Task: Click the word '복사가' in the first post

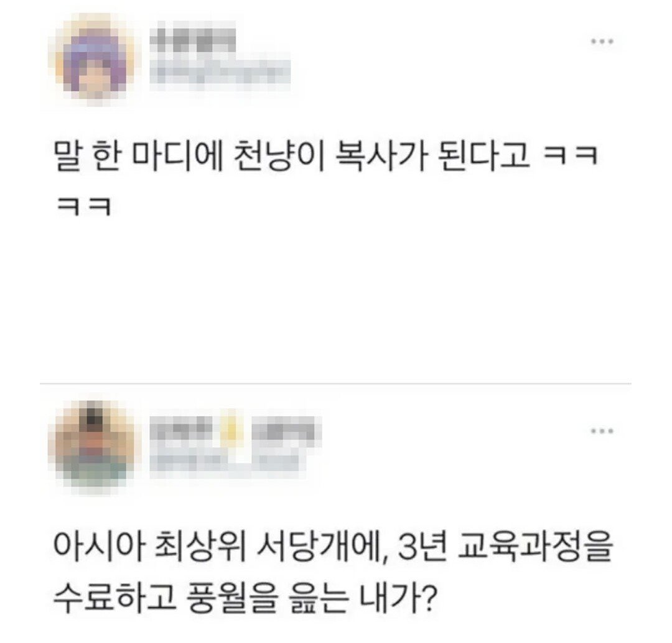Action: pos(380,155)
